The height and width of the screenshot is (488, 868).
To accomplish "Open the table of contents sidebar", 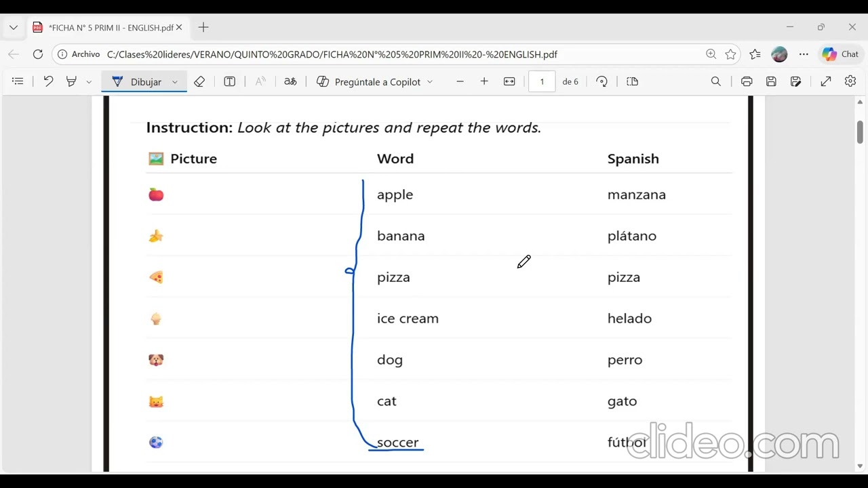I will 18,81.
